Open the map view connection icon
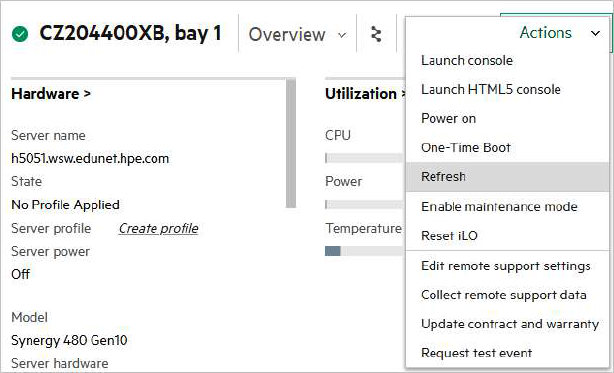This screenshot has width=614, height=373. click(376, 34)
